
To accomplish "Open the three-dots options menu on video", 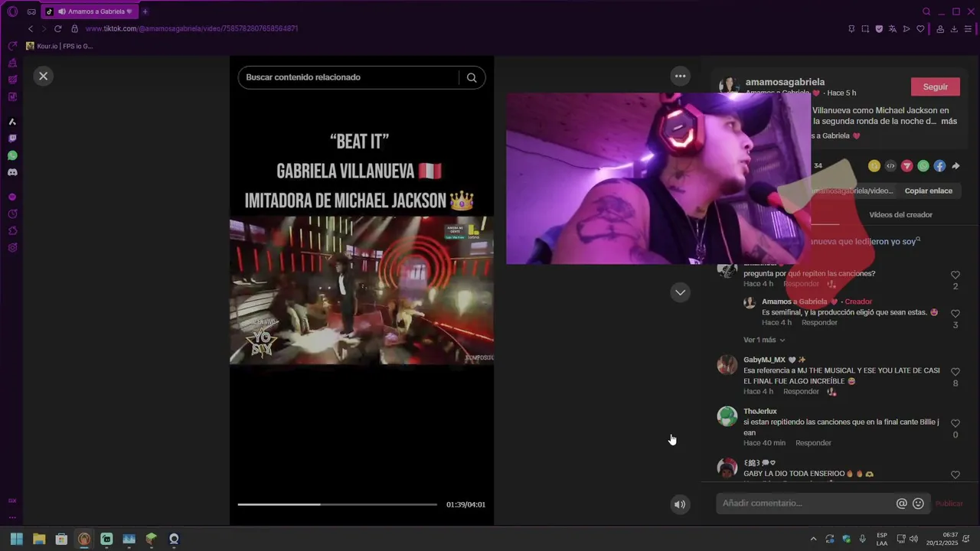I will tap(680, 76).
